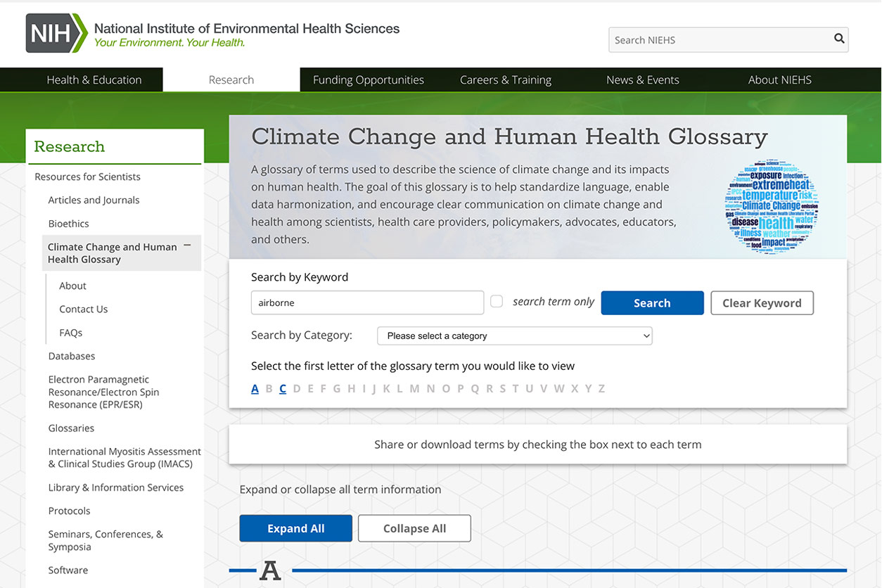This screenshot has height=588, width=882.
Task: Open Articles and Journals in sidebar
Action: pos(94,200)
